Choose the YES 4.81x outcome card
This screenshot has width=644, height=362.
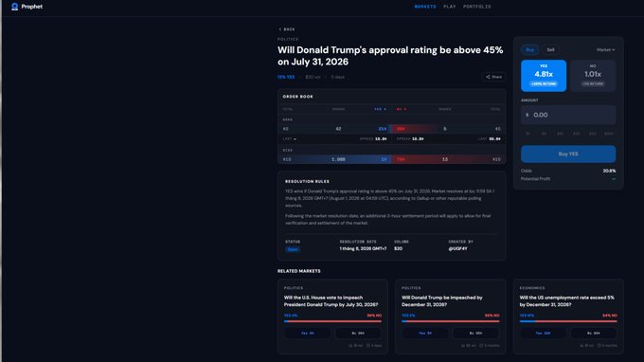click(x=544, y=76)
